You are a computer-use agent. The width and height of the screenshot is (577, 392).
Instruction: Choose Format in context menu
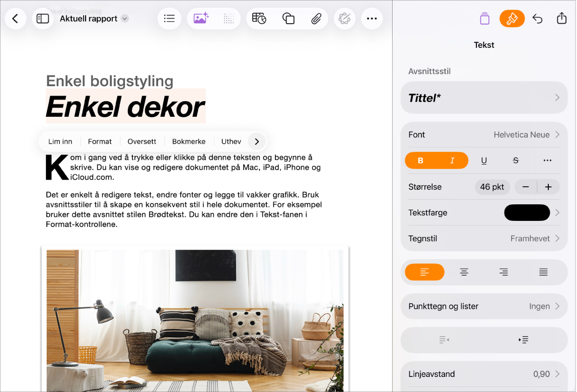click(x=100, y=141)
